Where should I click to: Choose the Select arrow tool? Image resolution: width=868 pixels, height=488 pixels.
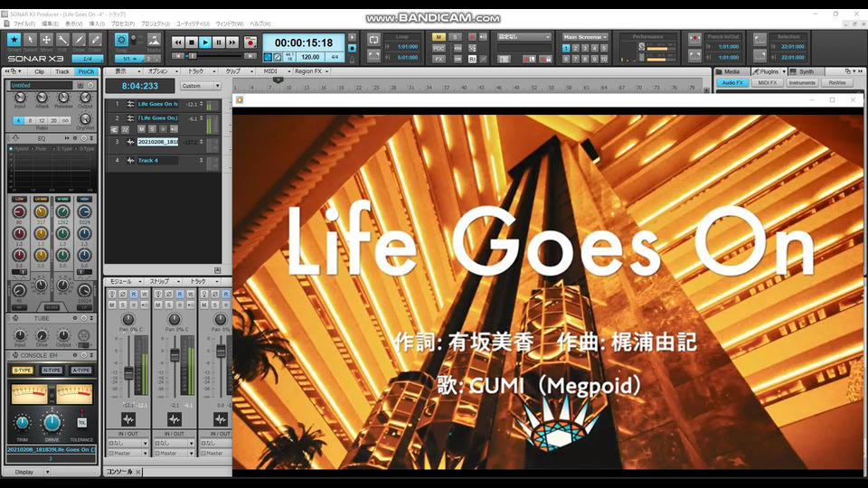click(31, 40)
